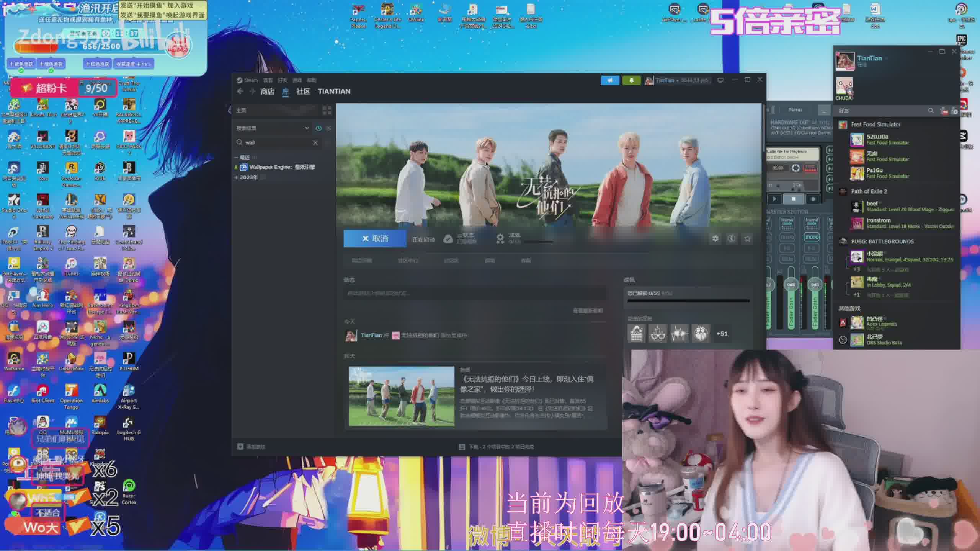980x551 pixels.
Task: Click the library grid view icon
Action: coord(327,111)
